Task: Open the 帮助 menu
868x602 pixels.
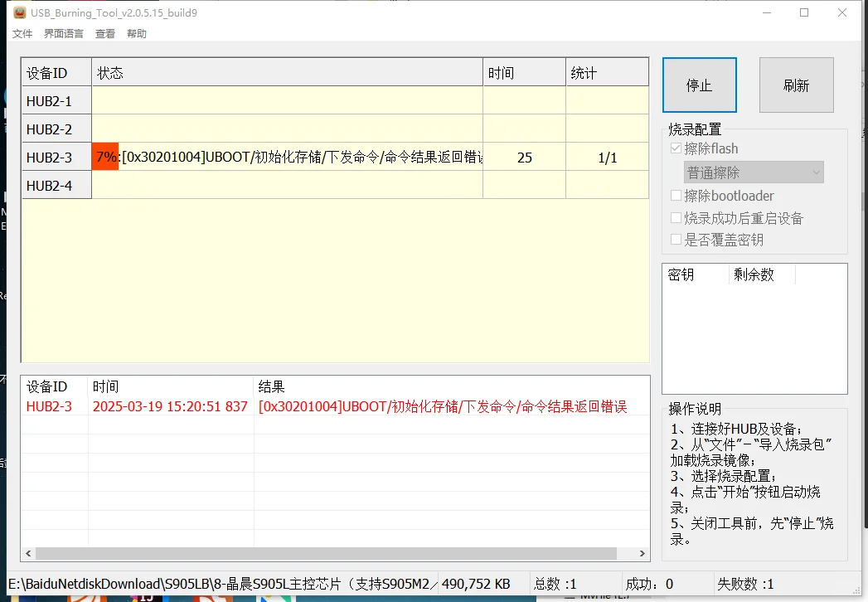Action: coord(137,34)
